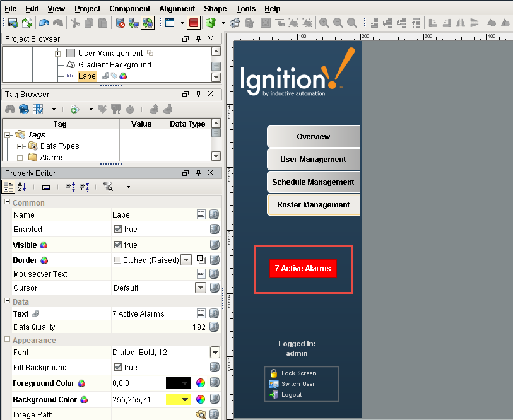This screenshot has height=420, width=513.
Task: Click the 7 Active Alarms label
Action: [302, 269]
